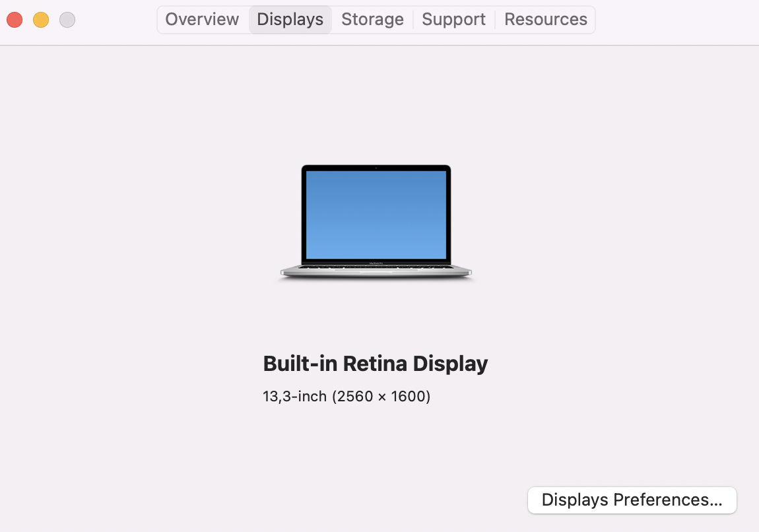Click the MacBook Pro illustration

tap(376, 222)
